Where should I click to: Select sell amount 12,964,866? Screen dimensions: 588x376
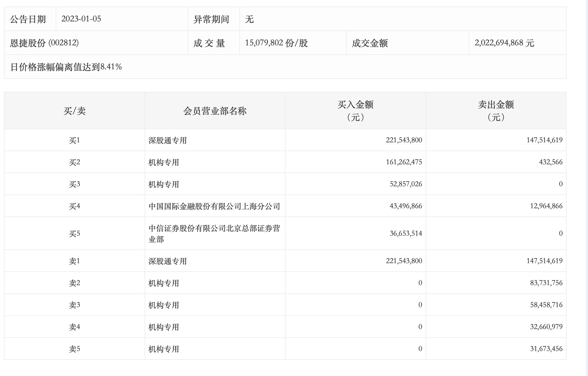click(546, 206)
